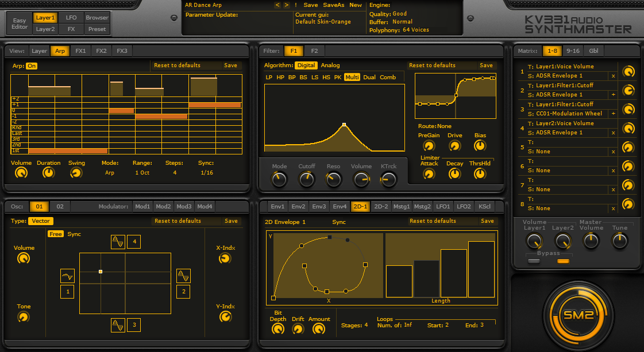Click the vector pad position handle
Viewport: 644px width, 352px height.
pyautogui.click(x=101, y=272)
